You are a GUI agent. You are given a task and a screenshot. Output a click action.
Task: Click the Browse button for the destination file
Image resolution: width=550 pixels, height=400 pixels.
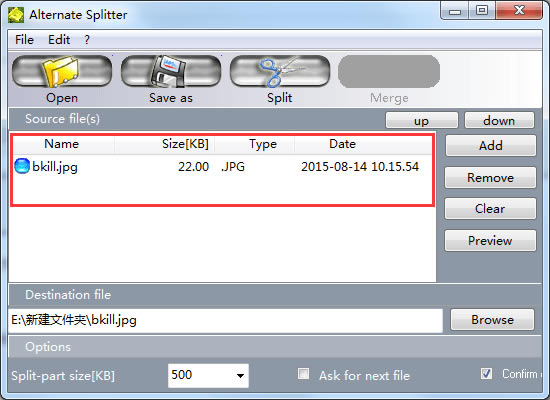point(492,320)
